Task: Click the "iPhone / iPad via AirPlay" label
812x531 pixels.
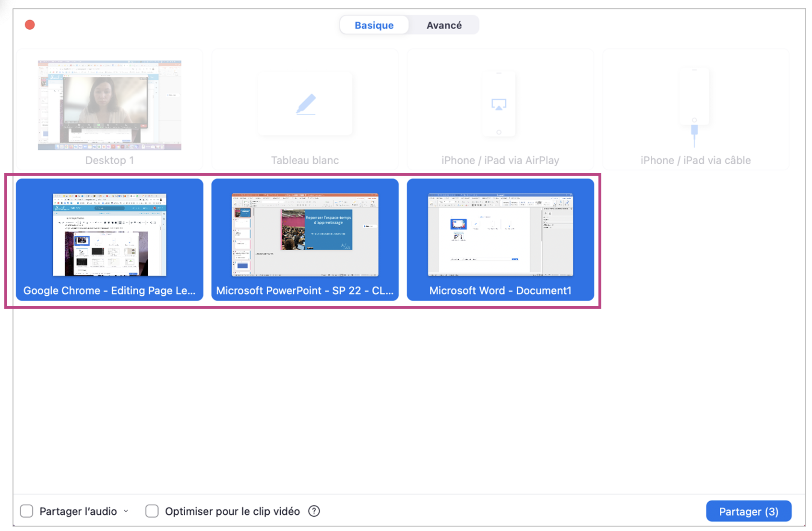Action: 500,160
